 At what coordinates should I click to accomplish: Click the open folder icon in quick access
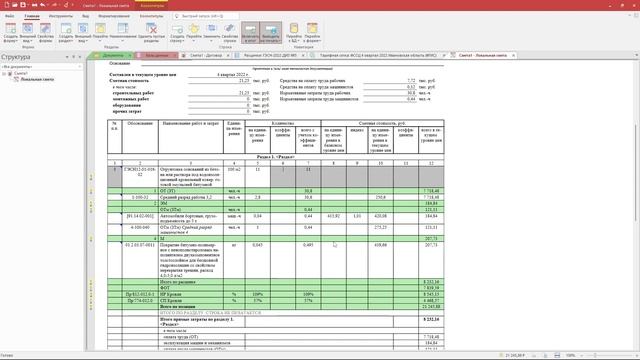14,5
